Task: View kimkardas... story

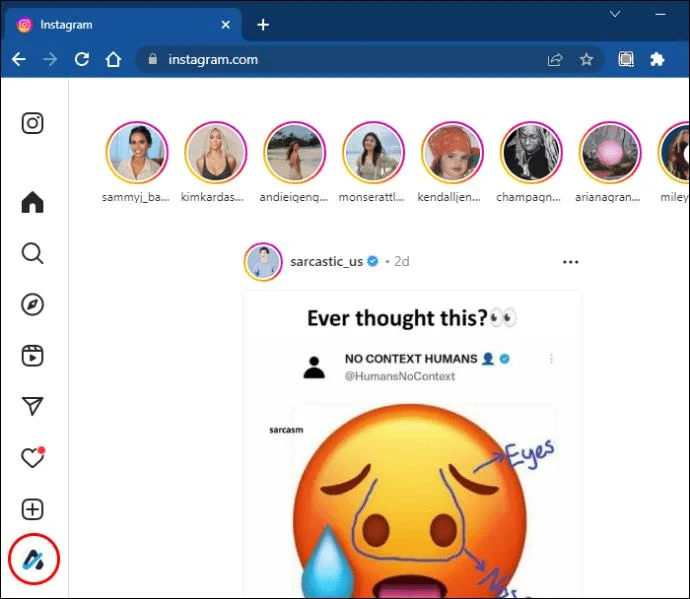Action: click(216, 153)
